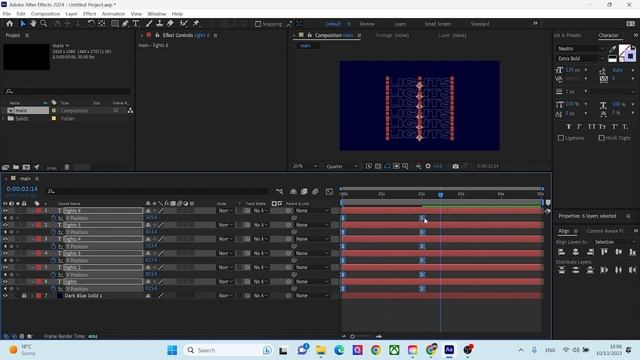Open blending mode dropdown for lights 6
The height and width of the screenshot is (360, 640).
pyautogui.click(x=225, y=211)
